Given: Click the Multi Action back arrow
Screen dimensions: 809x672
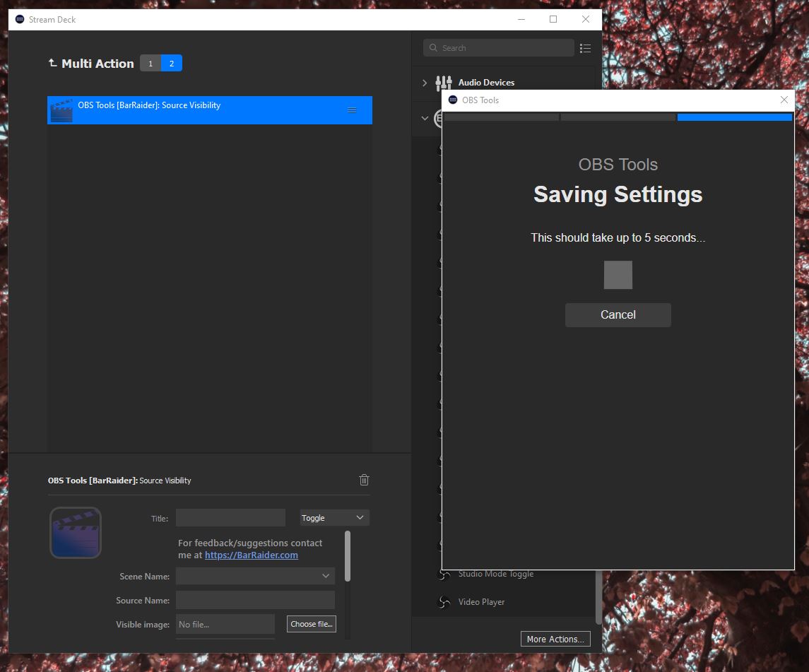Looking at the screenshot, I should (52, 63).
